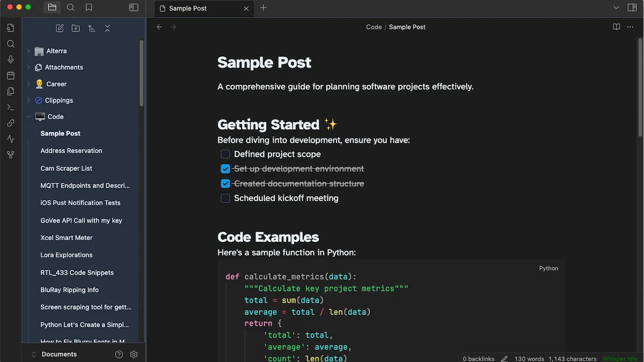Expand the Alterra folder
The width and height of the screenshot is (644, 362).
tap(28, 51)
